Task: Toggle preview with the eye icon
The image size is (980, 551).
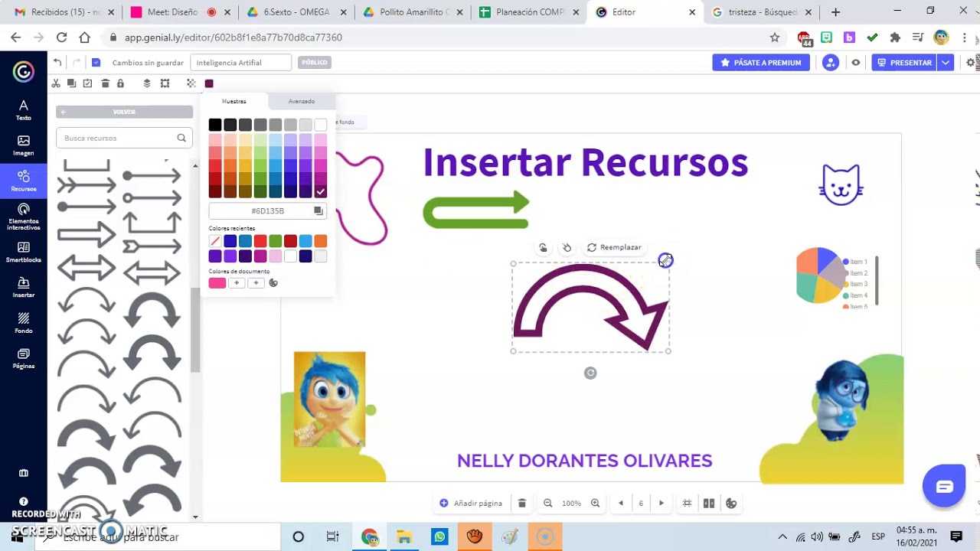Action: tap(856, 63)
